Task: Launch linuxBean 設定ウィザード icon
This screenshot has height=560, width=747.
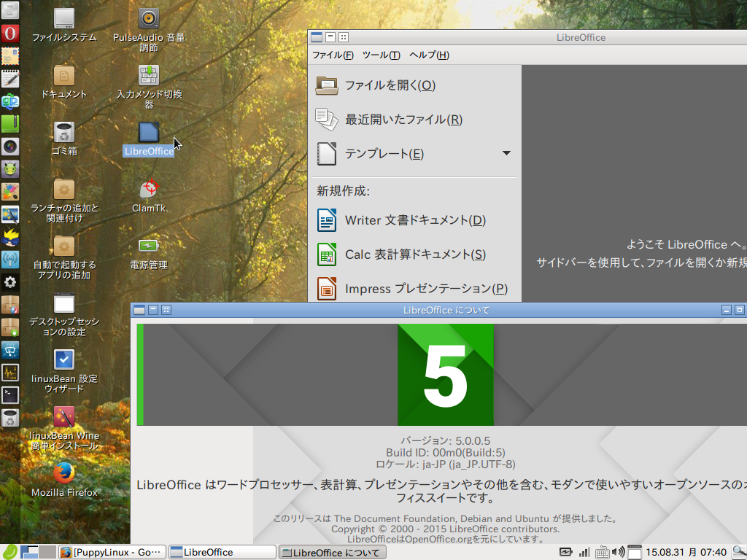Action: pos(64,371)
